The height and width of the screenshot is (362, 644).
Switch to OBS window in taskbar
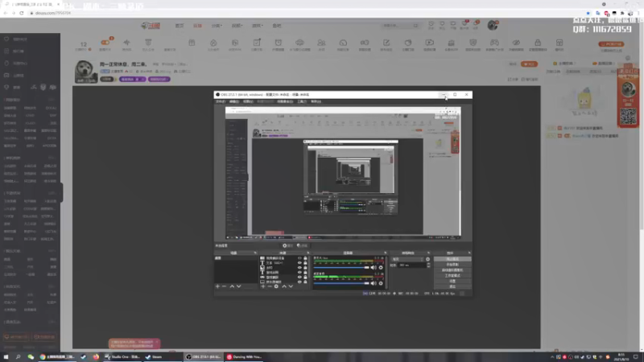204,357
